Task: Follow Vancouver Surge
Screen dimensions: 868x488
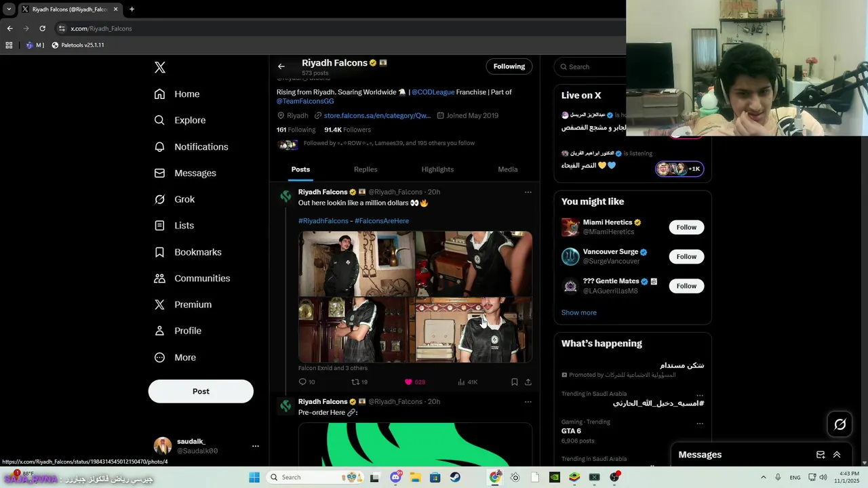Action: (686, 257)
